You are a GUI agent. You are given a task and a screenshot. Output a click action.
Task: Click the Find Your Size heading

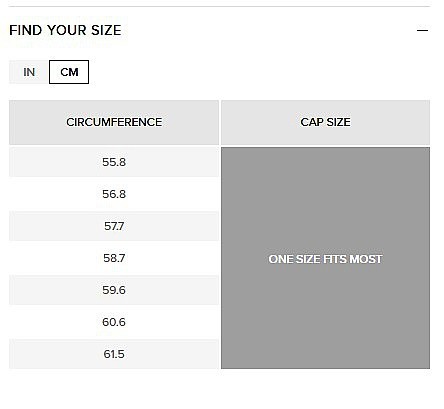point(65,30)
